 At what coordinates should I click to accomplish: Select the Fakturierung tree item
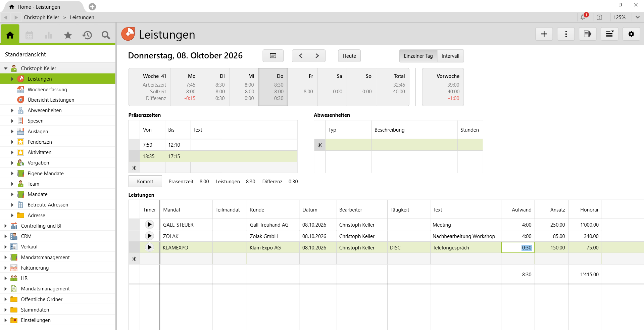point(35,268)
